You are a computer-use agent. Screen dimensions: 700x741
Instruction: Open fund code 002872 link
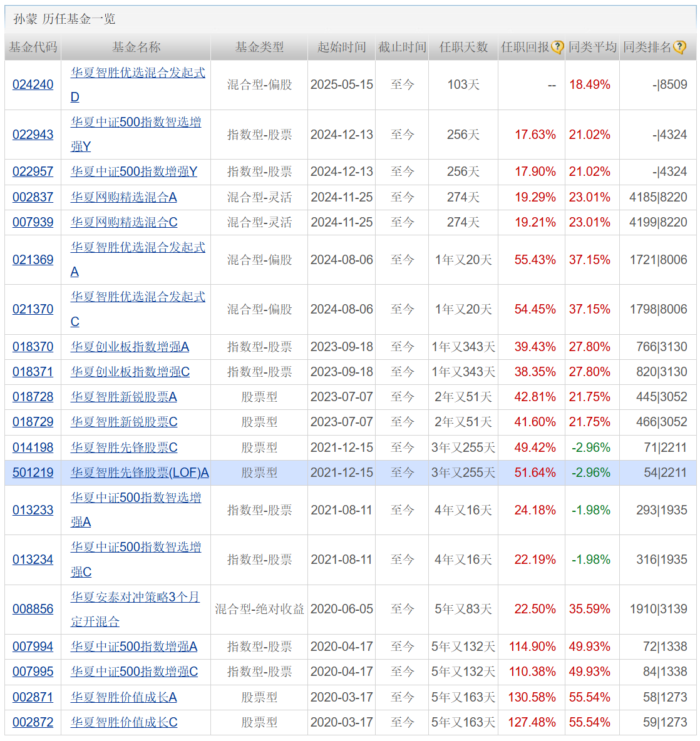click(x=33, y=723)
